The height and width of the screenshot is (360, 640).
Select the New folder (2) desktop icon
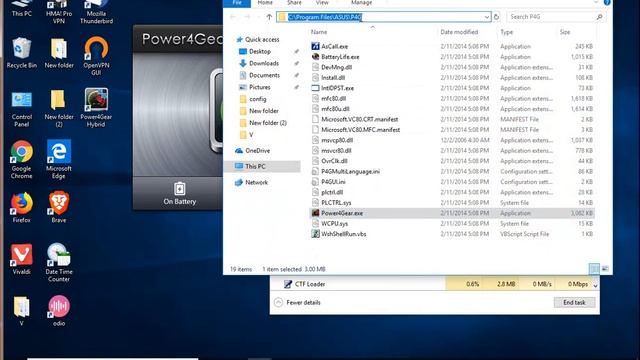pyautogui.click(x=59, y=108)
